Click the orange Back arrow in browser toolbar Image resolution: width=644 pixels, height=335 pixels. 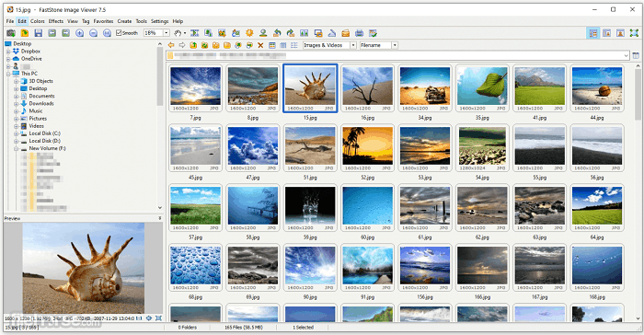(x=171, y=45)
